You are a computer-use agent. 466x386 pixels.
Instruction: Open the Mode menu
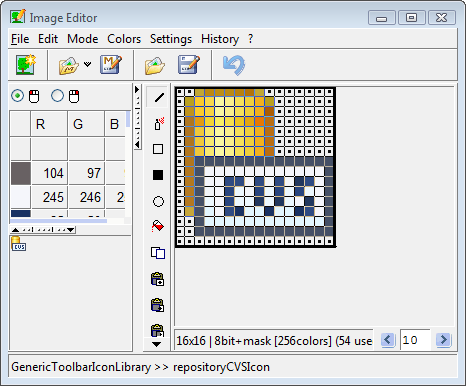(83, 39)
